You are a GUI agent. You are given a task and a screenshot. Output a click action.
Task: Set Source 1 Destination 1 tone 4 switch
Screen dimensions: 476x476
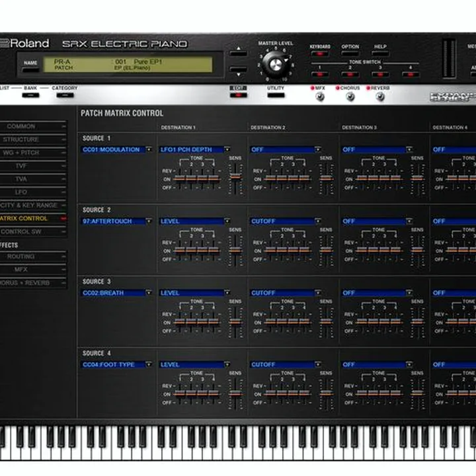214,179
